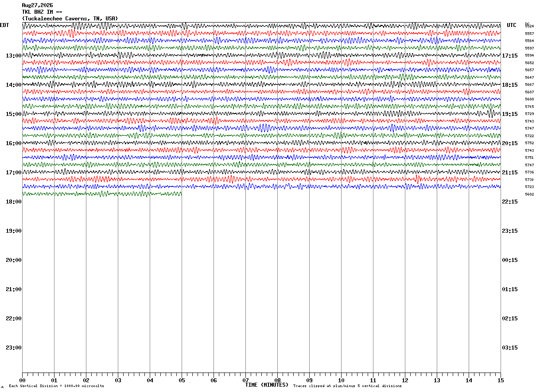Click the traces clipped footnote text
Screen dimensions: 536x392
pyautogui.click(x=347, y=386)
